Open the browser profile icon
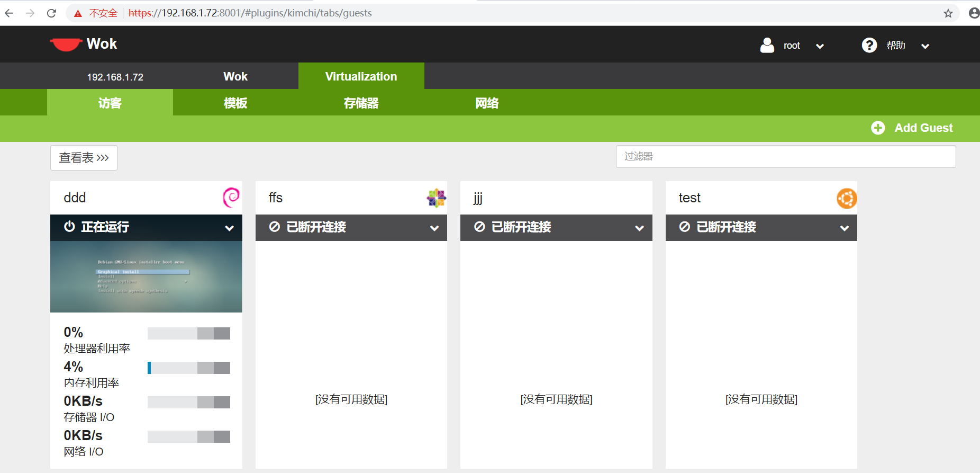 [x=974, y=13]
